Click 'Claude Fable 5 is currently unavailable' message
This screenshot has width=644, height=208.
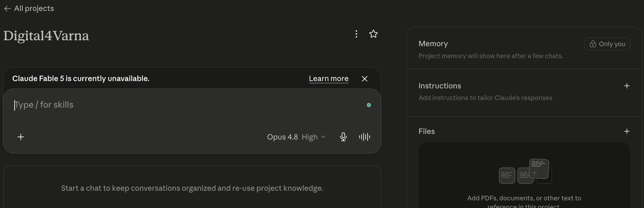click(x=81, y=78)
